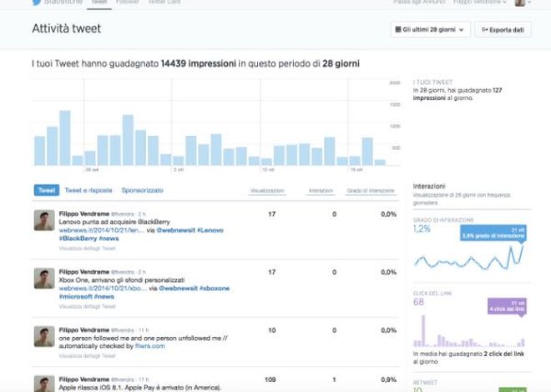
Task: View tweet details under the 'one person followed me' tweet
Action: coord(87,355)
